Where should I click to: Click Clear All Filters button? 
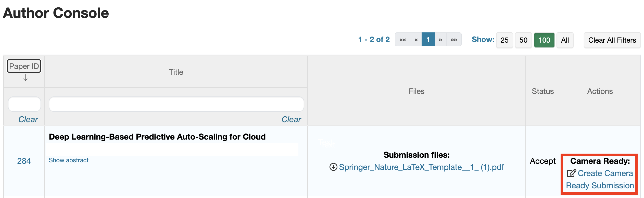click(x=612, y=40)
